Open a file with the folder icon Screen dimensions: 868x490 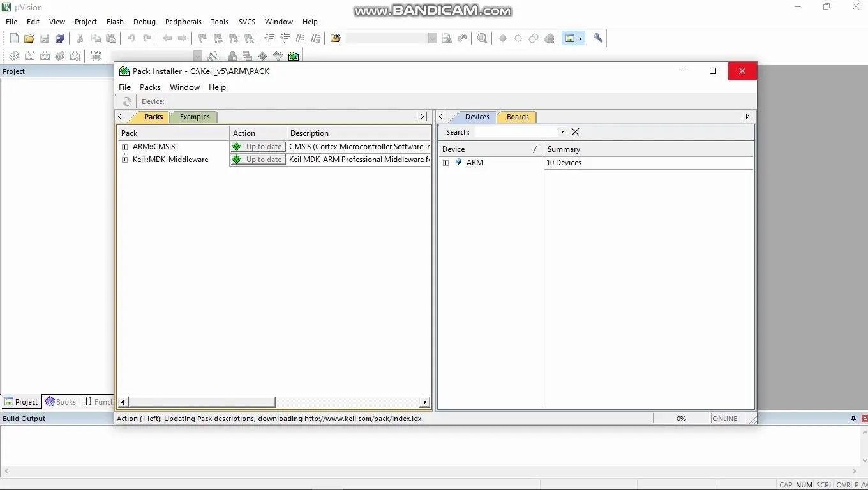click(29, 38)
